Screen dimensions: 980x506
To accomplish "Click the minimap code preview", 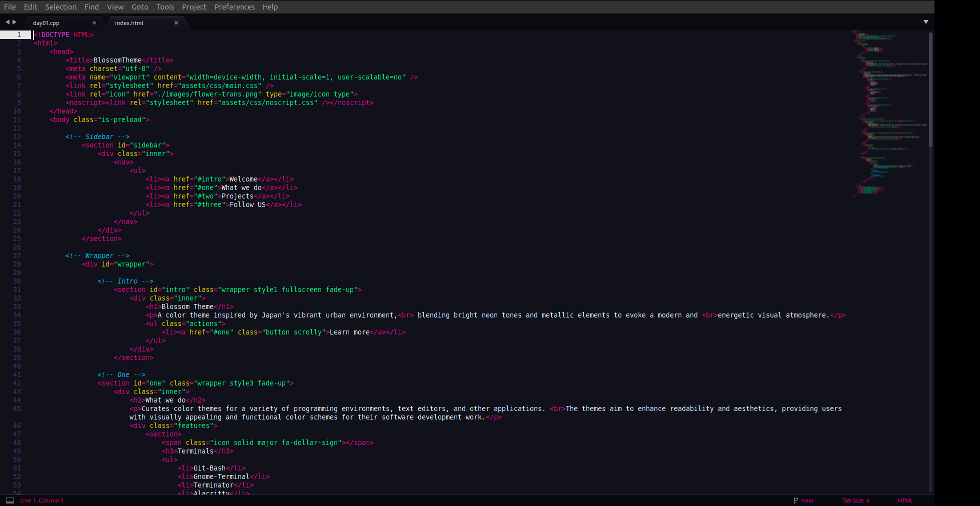I will pyautogui.click(x=889, y=113).
